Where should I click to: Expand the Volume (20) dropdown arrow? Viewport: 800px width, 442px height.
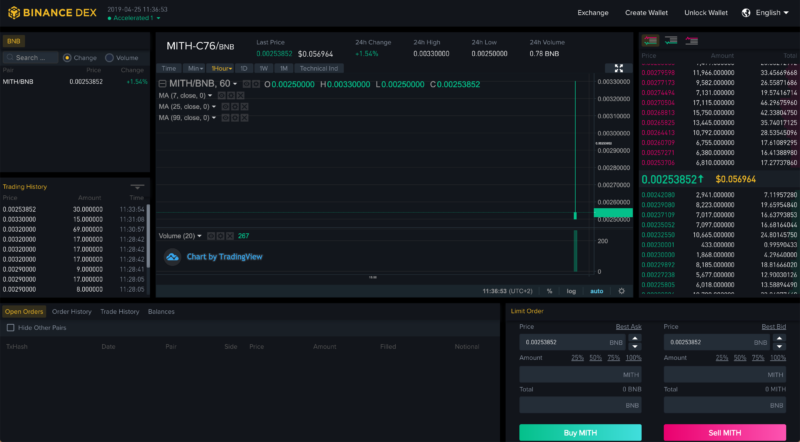click(x=199, y=236)
